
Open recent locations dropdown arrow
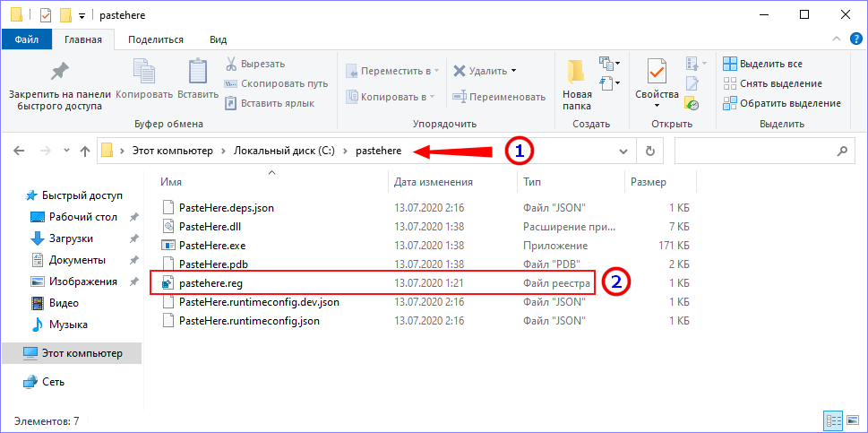click(x=66, y=151)
